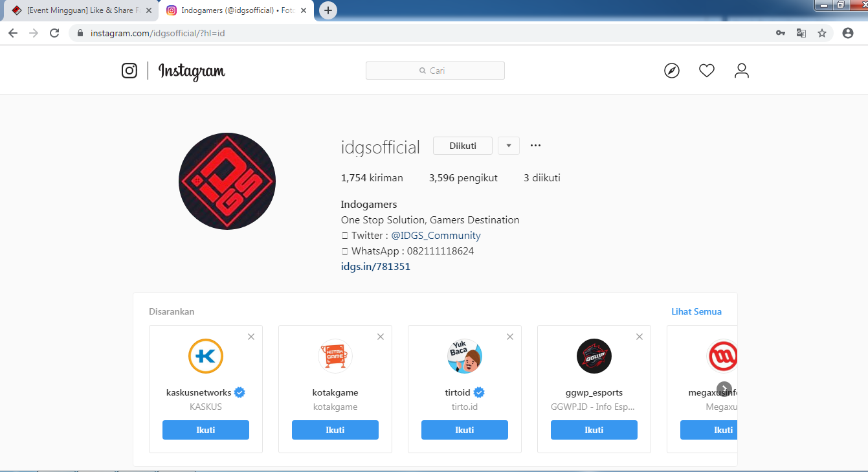Dismiss the tirtoid suggestion card
Screen dimensions: 868x472
[510, 337]
